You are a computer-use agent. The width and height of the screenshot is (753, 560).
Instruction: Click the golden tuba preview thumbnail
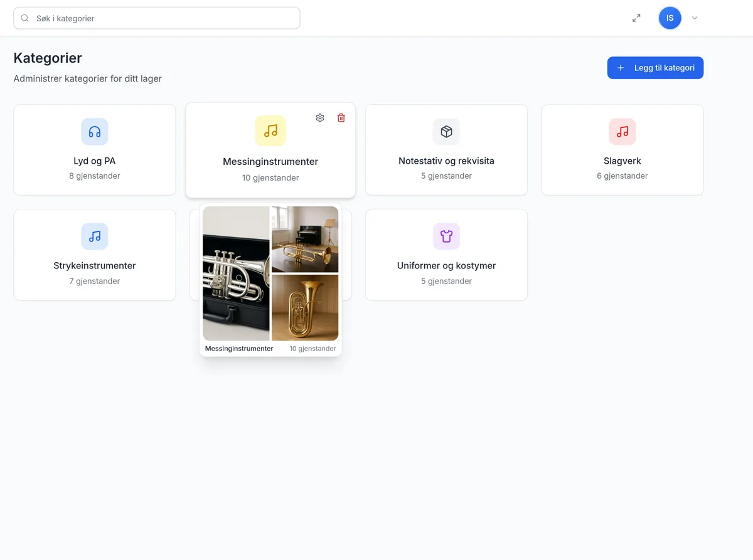click(305, 308)
